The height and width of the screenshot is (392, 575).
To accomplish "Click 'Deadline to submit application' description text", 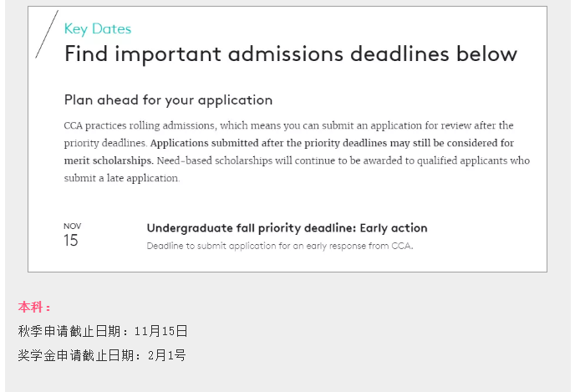I will point(280,246).
